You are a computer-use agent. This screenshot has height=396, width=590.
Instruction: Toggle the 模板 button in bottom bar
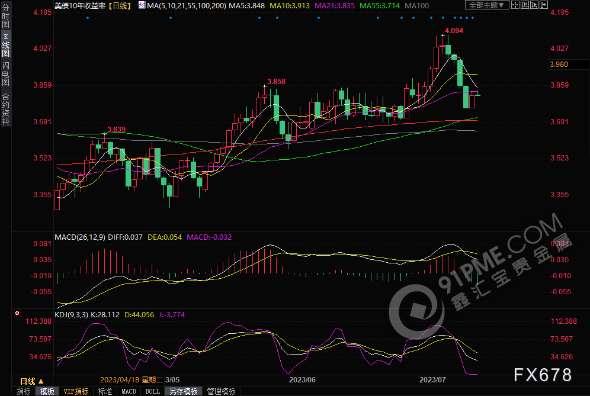tap(47, 392)
